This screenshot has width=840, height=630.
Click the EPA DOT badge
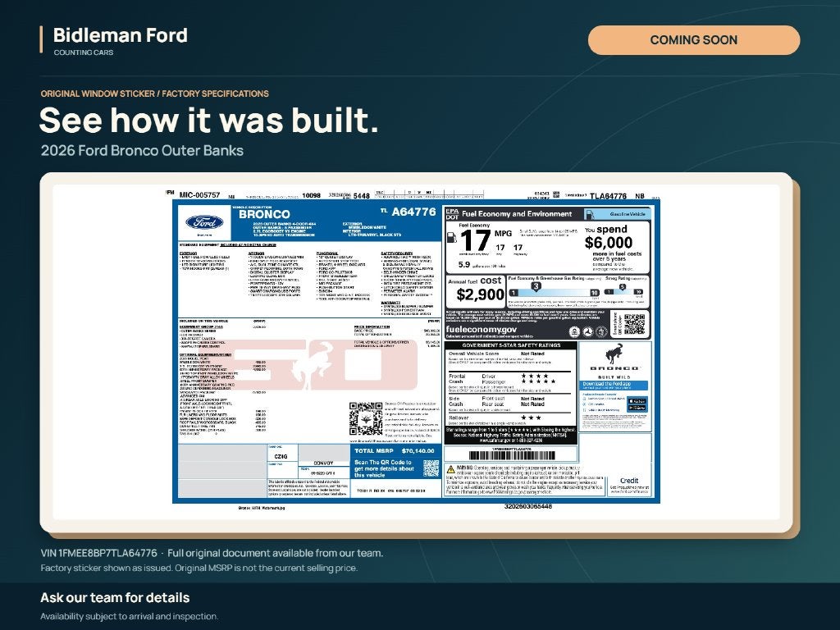(x=452, y=214)
